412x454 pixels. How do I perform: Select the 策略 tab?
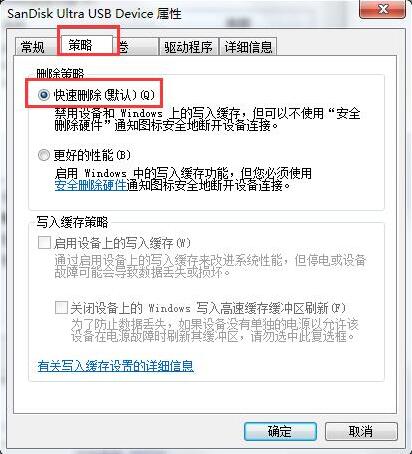click(87, 45)
